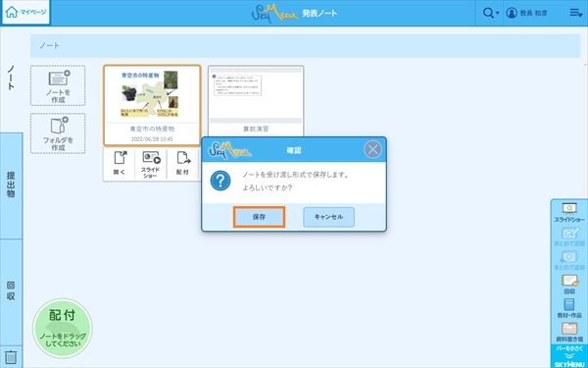Click the 開く open icon
This screenshot has width=588, height=368.
click(120, 164)
